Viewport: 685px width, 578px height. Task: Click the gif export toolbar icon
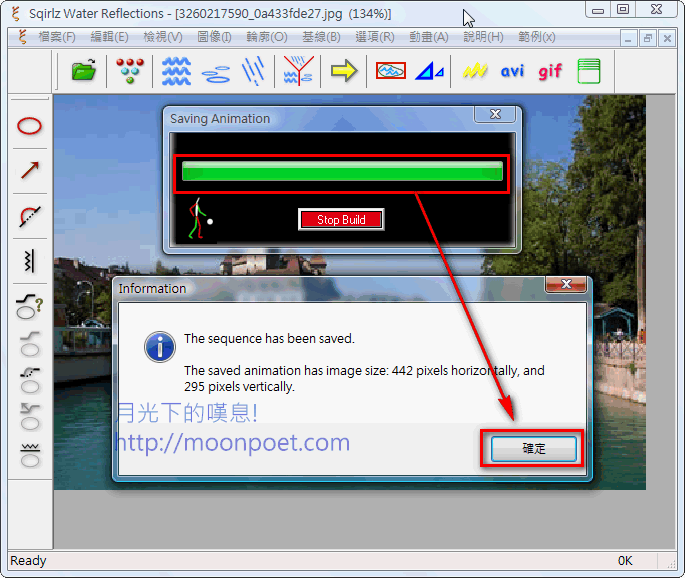coord(550,71)
